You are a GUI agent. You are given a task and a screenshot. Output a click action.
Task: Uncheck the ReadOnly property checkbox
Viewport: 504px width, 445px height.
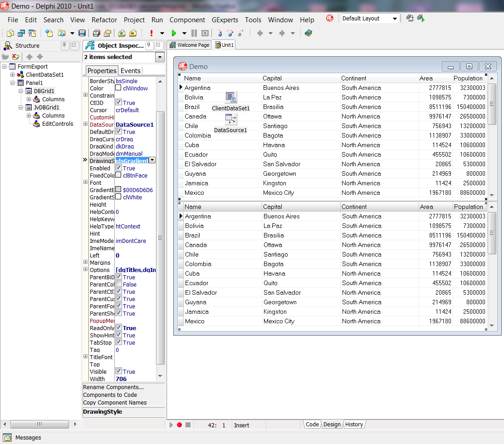118,328
